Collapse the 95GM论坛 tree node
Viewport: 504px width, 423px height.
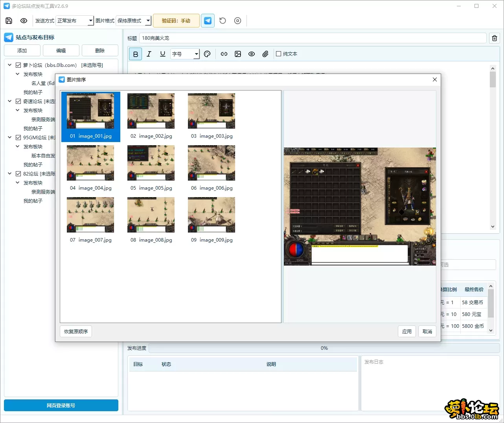pos(10,138)
